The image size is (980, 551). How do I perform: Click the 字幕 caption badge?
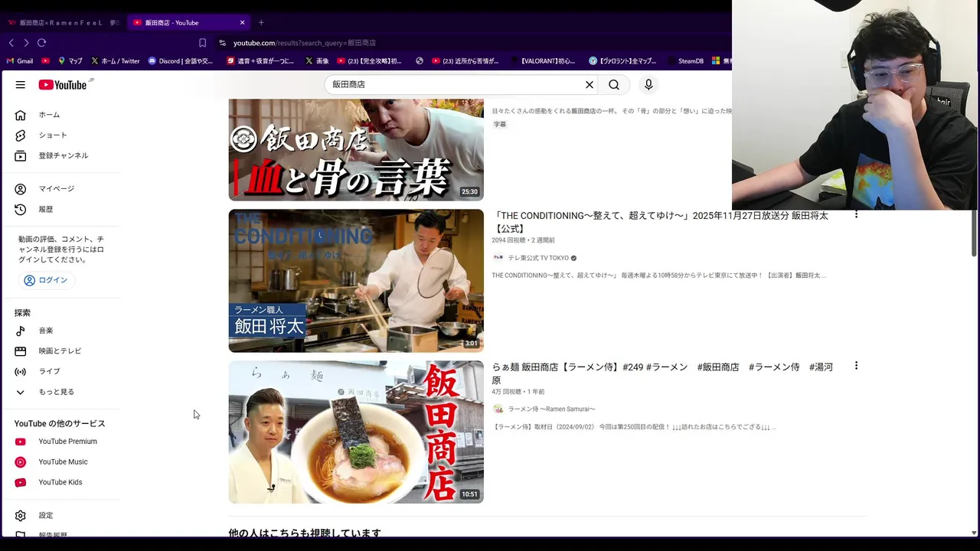click(x=500, y=124)
